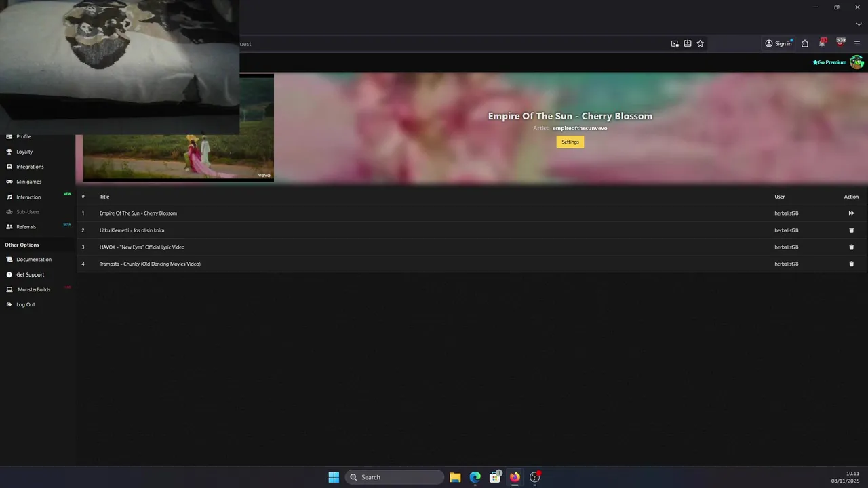The image size is (868, 488).
Task: Log Out from the sidebar
Action: [x=25, y=305]
